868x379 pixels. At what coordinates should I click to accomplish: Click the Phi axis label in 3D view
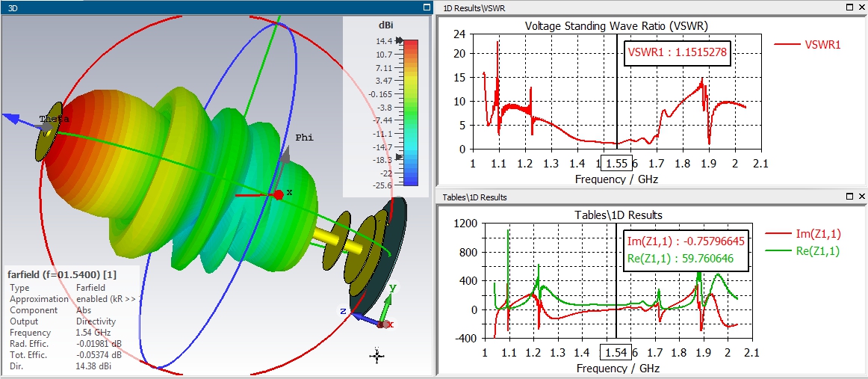pyautogui.click(x=304, y=138)
